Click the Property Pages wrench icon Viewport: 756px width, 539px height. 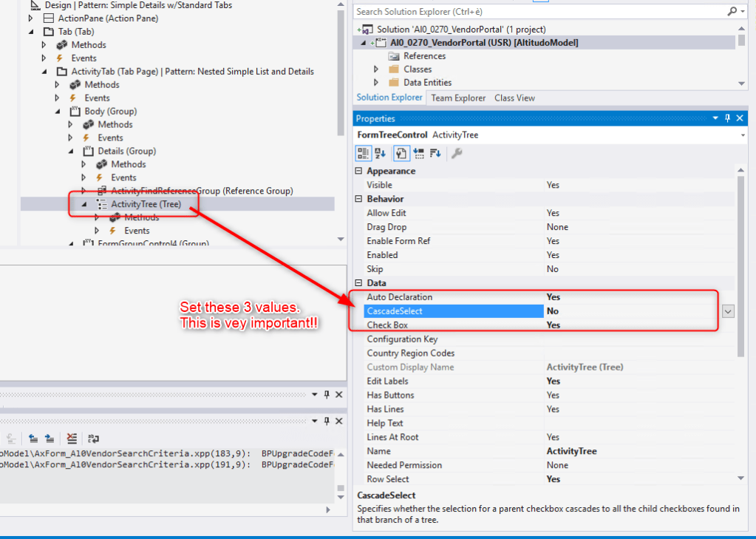457,153
